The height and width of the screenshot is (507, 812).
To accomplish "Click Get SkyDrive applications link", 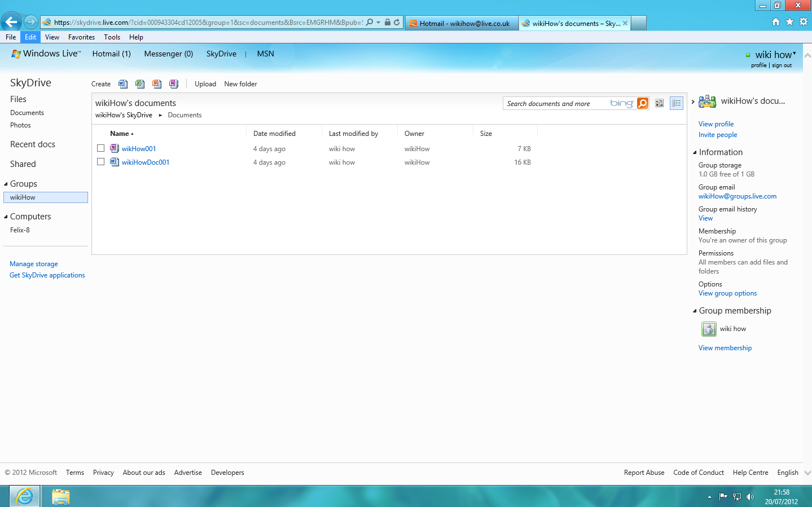I will click(x=47, y=275).
